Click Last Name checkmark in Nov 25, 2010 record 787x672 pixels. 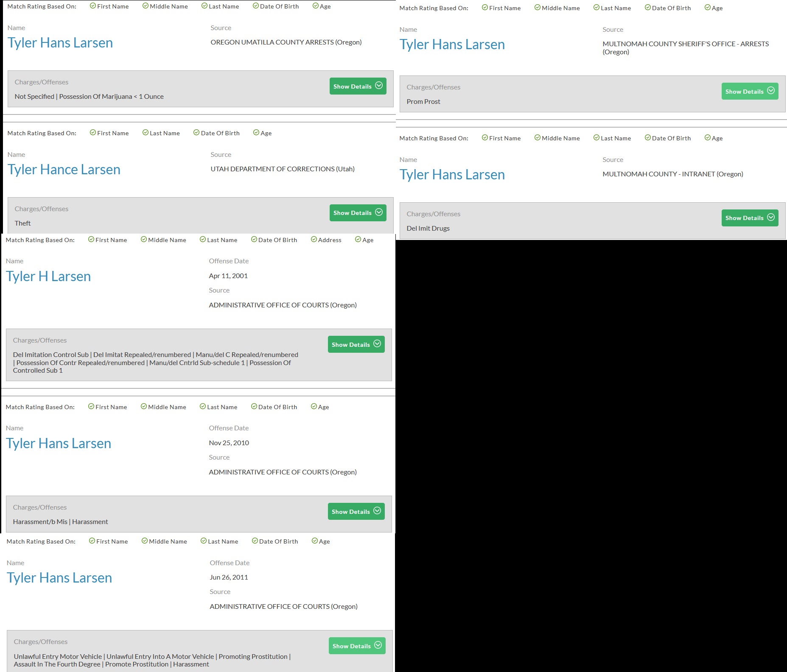[x=202, y=407]
